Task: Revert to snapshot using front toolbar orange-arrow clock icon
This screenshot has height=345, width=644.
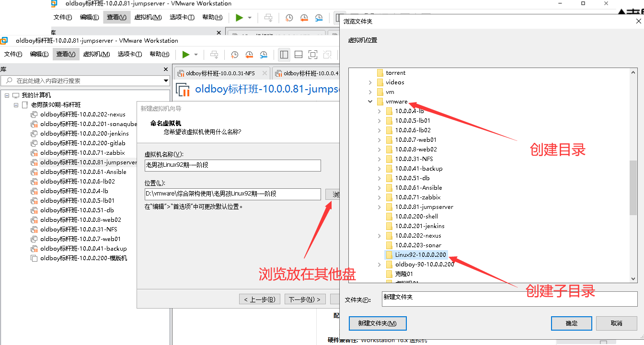Action: 249,55
